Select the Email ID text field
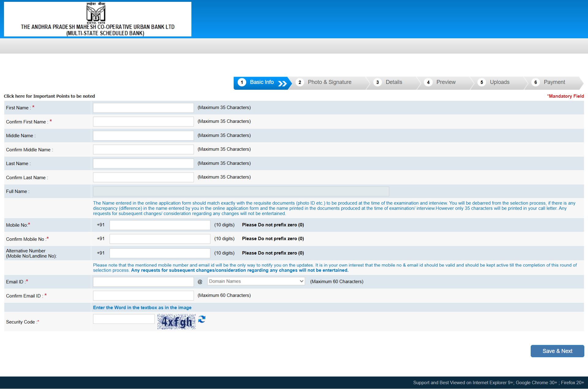Image resolution: width=588 pixels, height=389 pixels. point(143,282)
